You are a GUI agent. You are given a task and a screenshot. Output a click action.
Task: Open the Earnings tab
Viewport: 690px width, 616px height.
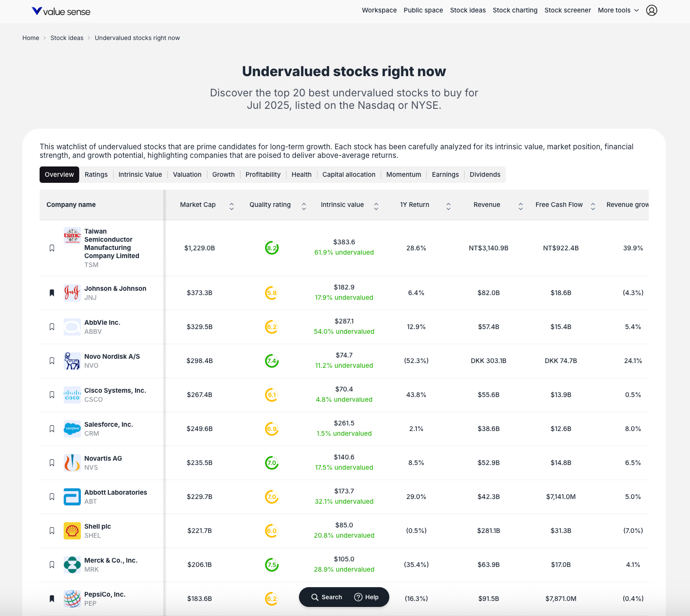445,175
